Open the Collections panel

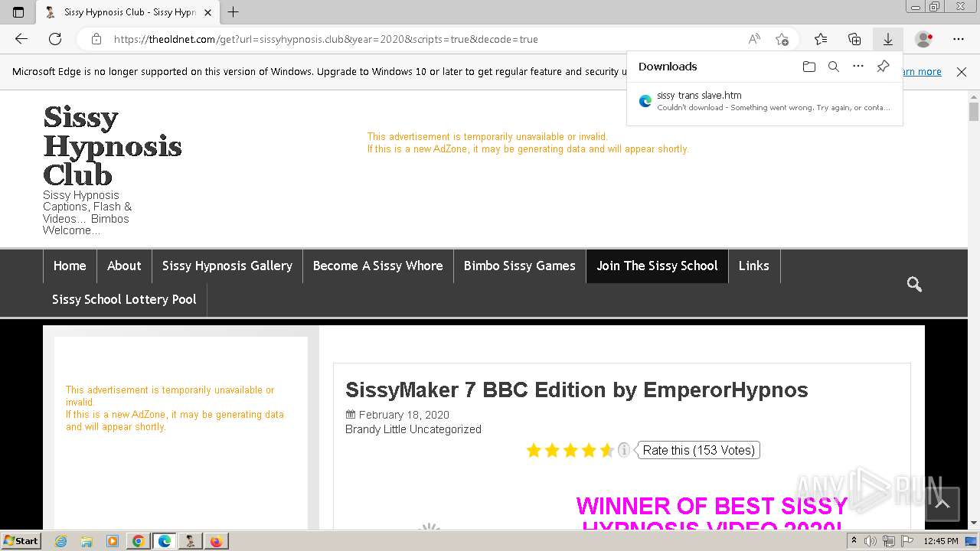click(854, 39)
